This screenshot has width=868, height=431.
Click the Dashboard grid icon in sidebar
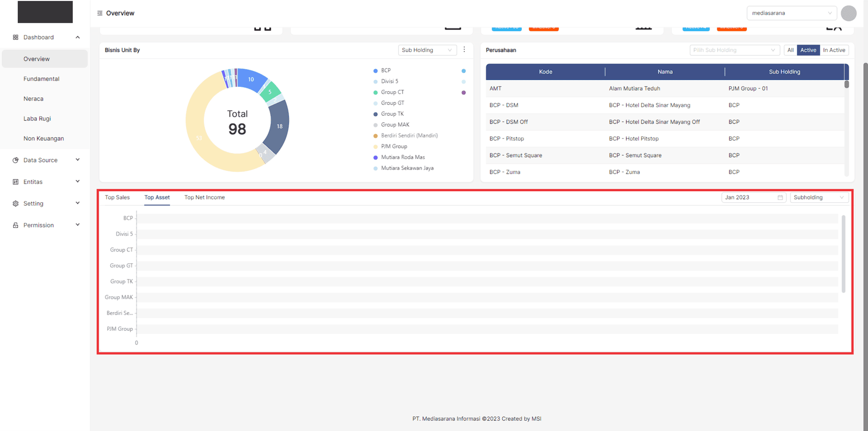pos(16,37)
